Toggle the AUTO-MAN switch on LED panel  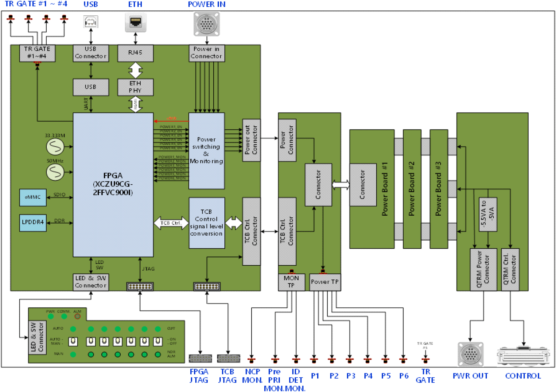pyautogui.click(x=73, y=341)
